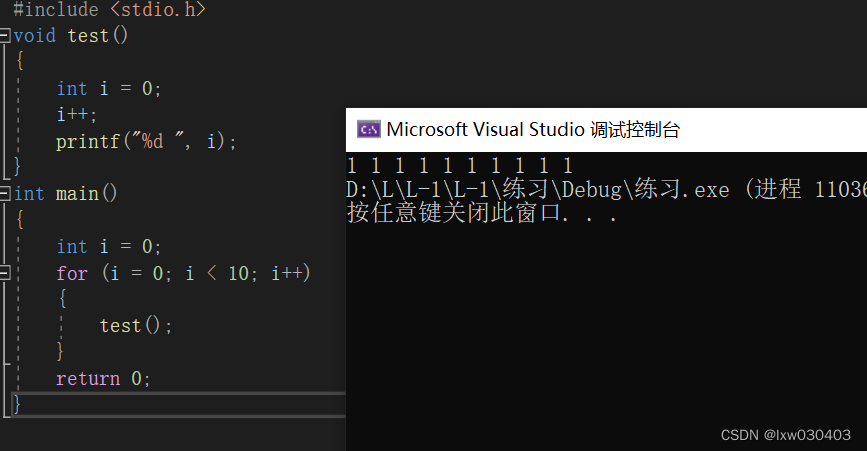867x451 pixels.
Task: Click the i++ line inside test()
Action: [x=76, y=114]
